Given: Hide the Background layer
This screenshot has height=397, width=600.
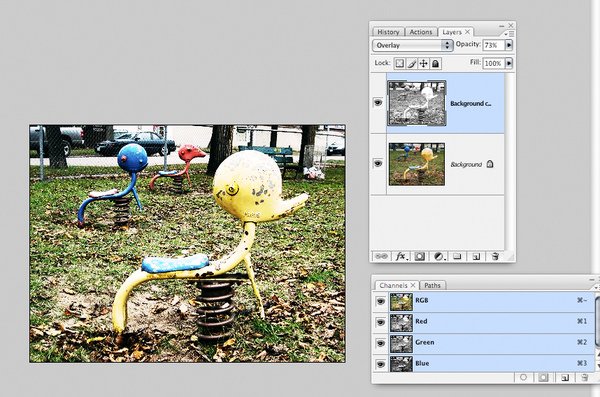Looking at the screenshot, I should click(x=378, y=163).
